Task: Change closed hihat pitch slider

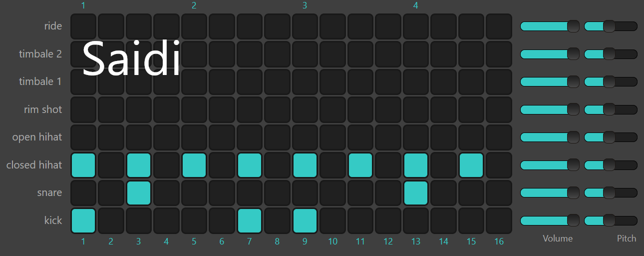Action: coord(611,165)
